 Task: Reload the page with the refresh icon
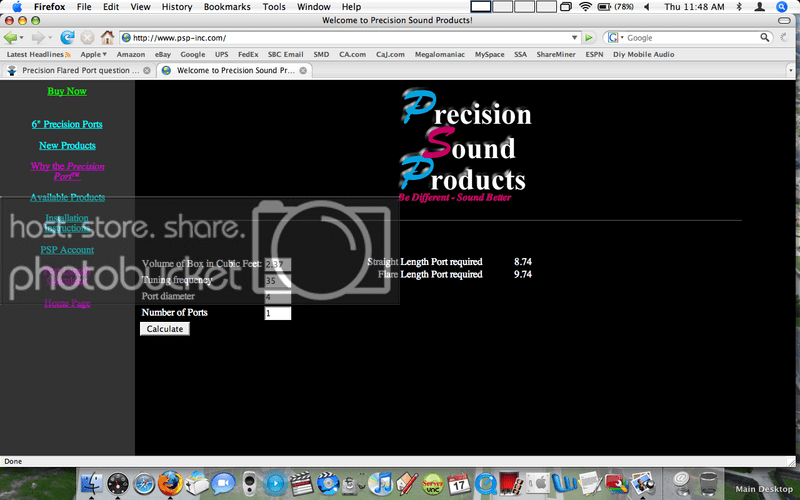point(67,38)
